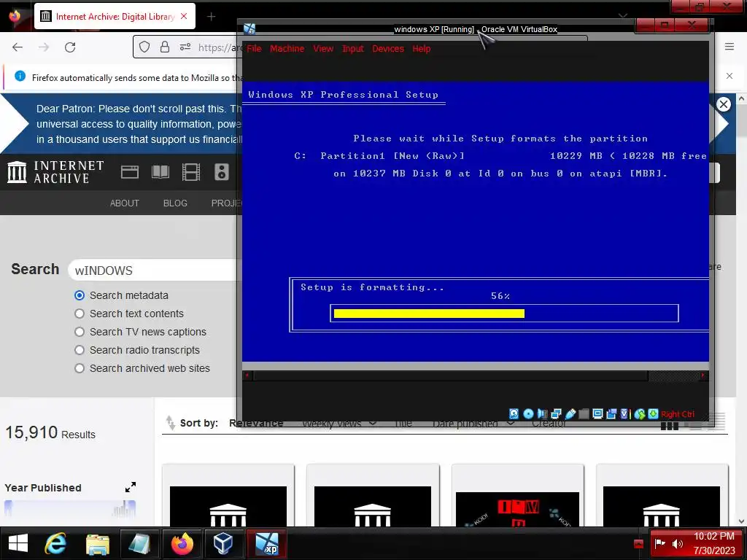Image resolution: width=747 pixels, height=560 pixels.
Task: Click VirtualBox display indicator icon
Action: pyautogui.click(x=597, y=414)
